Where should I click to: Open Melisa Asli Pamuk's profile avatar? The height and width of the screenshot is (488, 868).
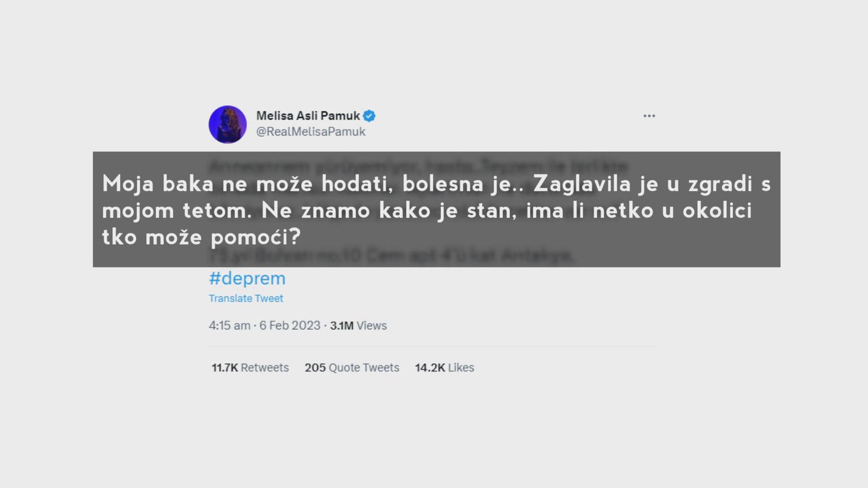coord(228,124)
